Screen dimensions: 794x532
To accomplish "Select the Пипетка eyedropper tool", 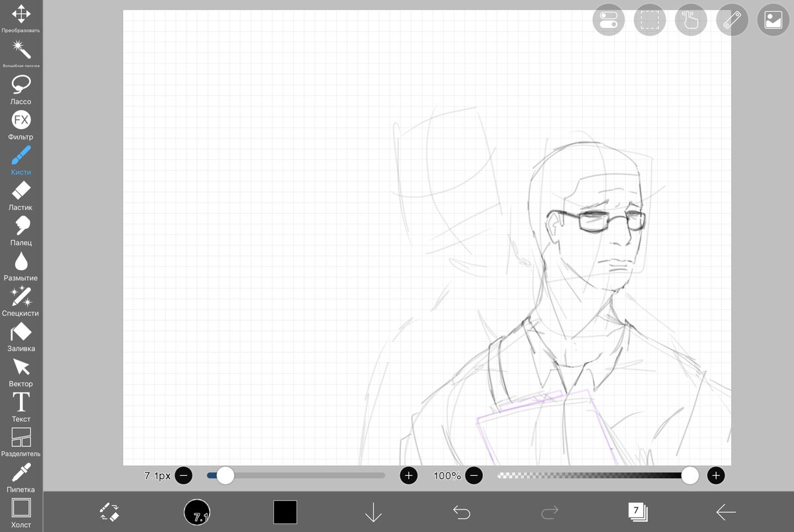I will pos(21,478).
